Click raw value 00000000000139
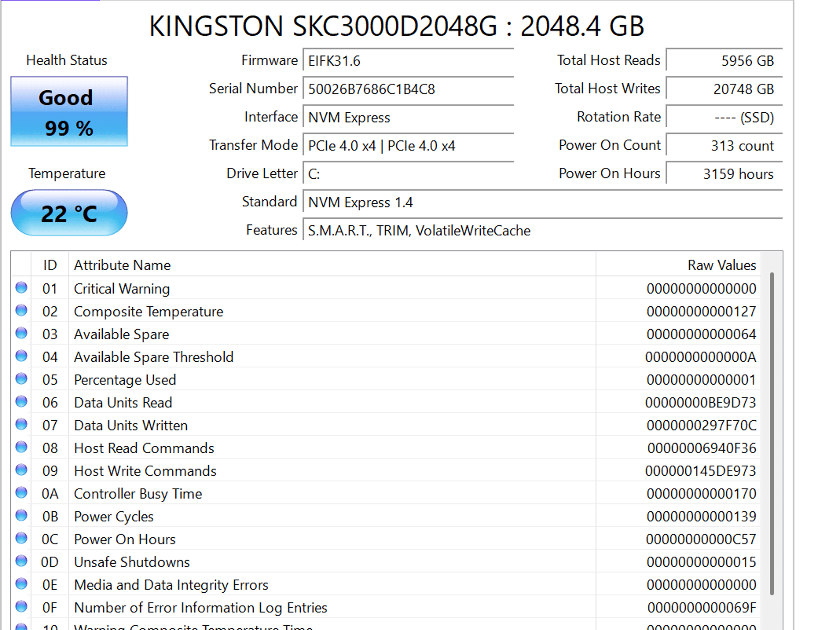The width and height of the screenshot is (840, 630). [701, 516]
